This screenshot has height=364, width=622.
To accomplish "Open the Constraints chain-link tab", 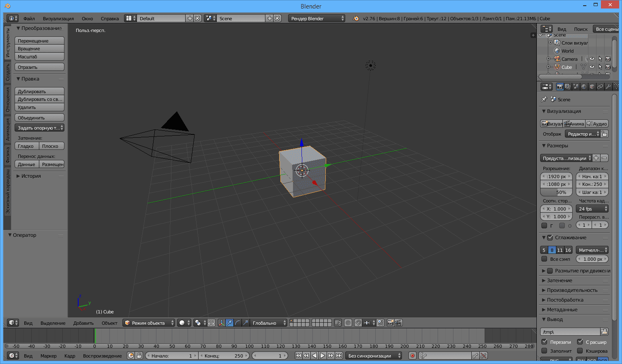I will click(x=600, y=87).
